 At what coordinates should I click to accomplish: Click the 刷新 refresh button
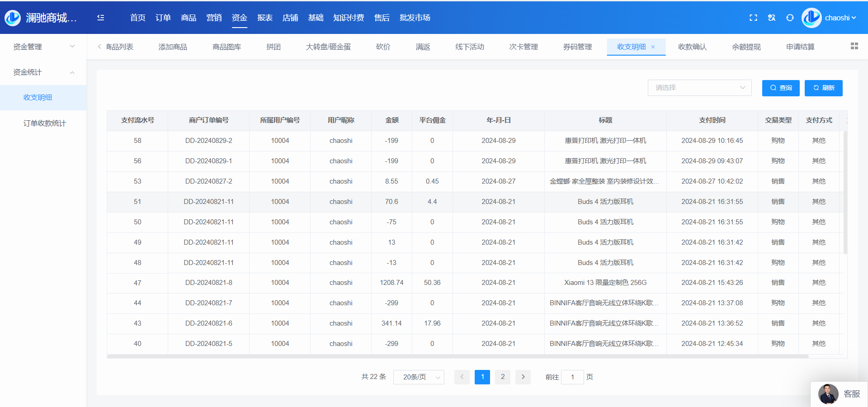point(823,88)
